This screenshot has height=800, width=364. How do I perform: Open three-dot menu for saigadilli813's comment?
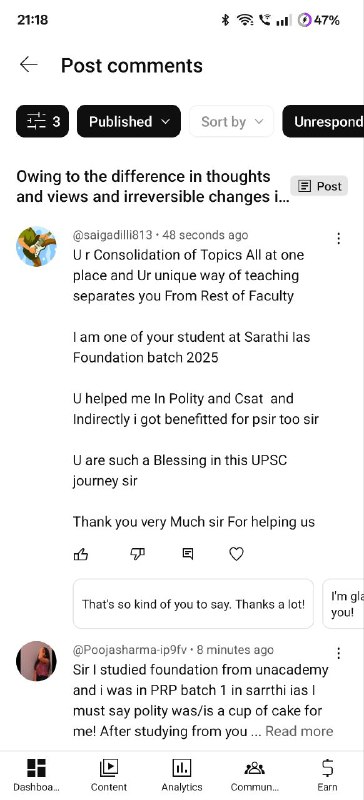(338, 238)
